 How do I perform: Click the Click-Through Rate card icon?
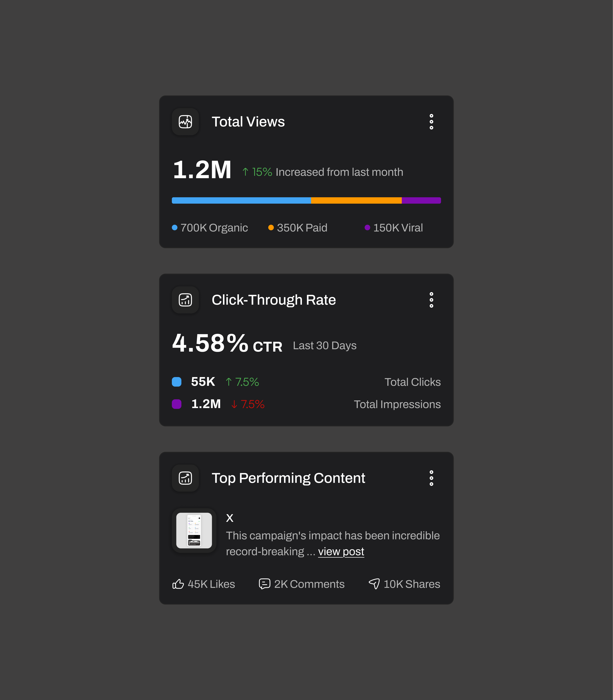click(185, 300)
